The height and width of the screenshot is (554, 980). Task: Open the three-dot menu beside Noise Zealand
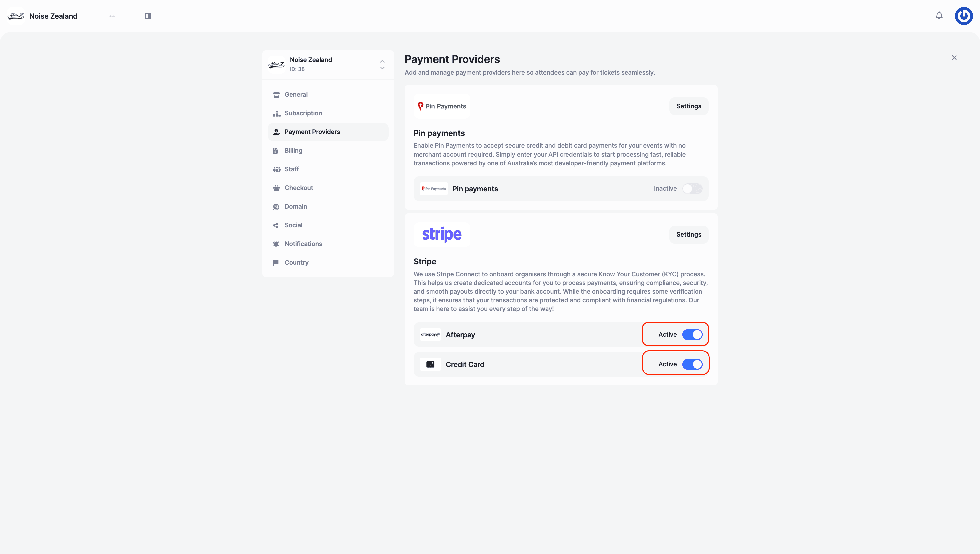pyautogui.click(x=112, y=16)
